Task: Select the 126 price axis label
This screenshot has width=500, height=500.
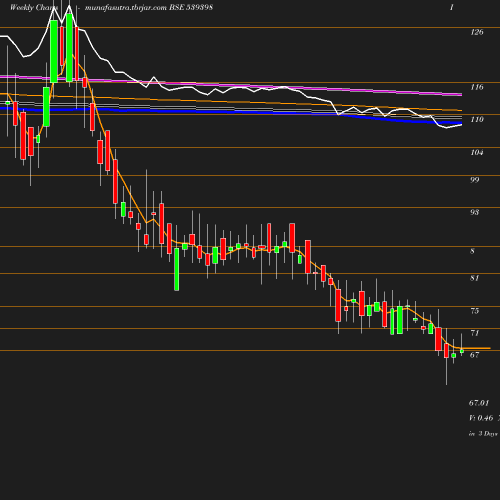Action: [477, 32]
